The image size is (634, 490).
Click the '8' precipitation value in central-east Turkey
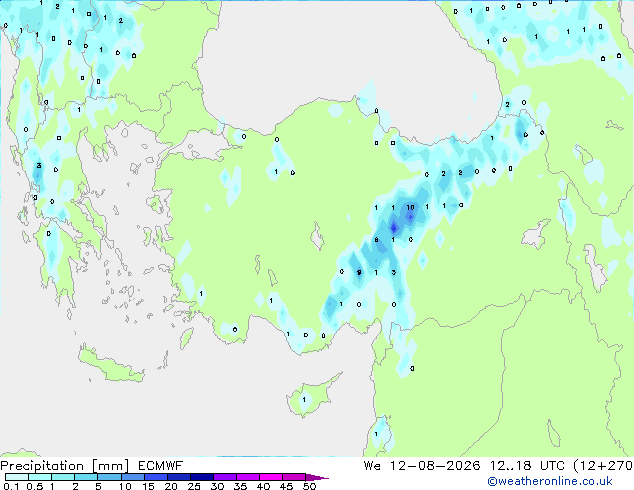coord(376,240)
